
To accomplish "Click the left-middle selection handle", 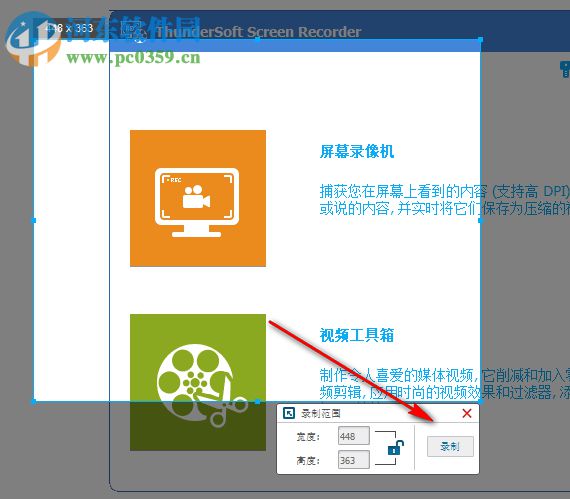I will tap(34, 220).
